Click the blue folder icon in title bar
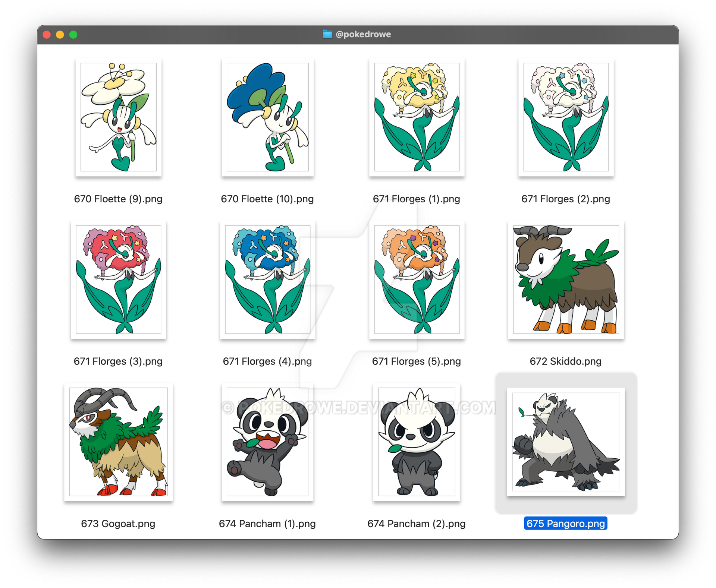 coord(327,34)
